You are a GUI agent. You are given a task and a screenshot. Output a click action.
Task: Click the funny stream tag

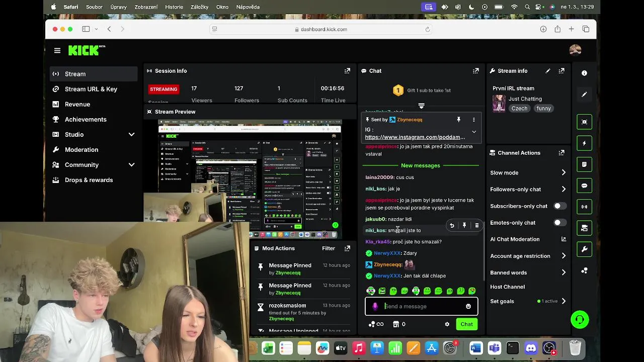[543, 109]
